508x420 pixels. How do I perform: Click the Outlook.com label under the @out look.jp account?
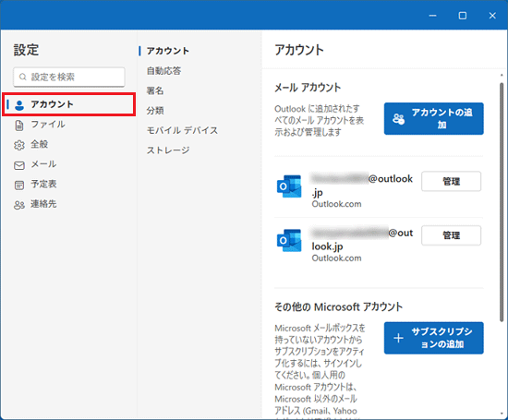336,258
